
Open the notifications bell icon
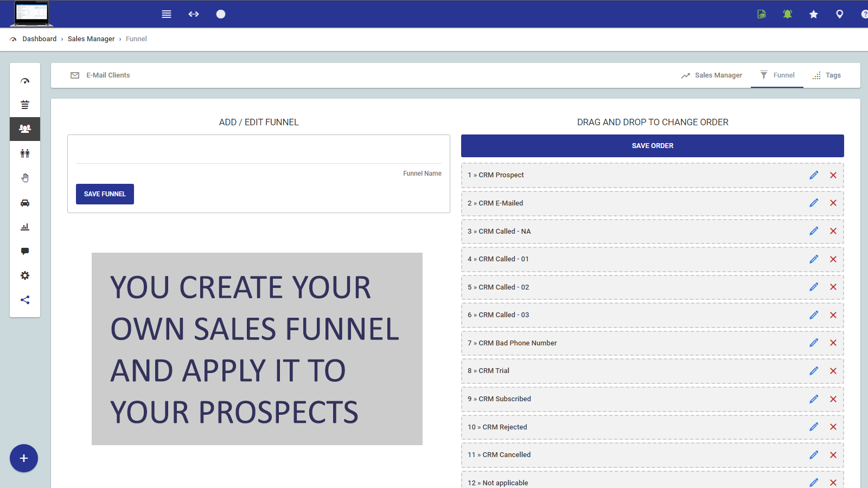point(787,14)
